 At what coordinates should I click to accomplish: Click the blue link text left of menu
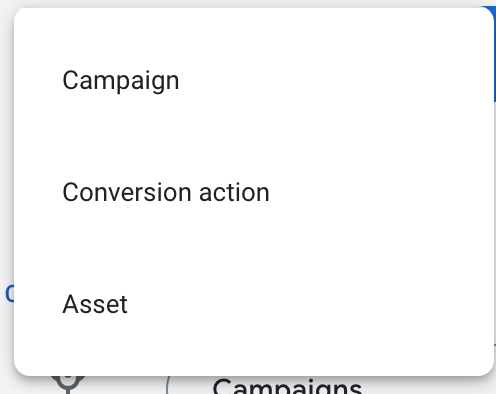coord(9,293)
